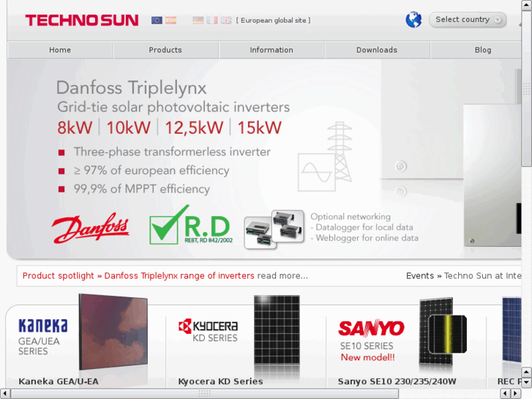
Task: Click the Danfoss Triplelynx banner heading
Action: [x=131, y=88]
